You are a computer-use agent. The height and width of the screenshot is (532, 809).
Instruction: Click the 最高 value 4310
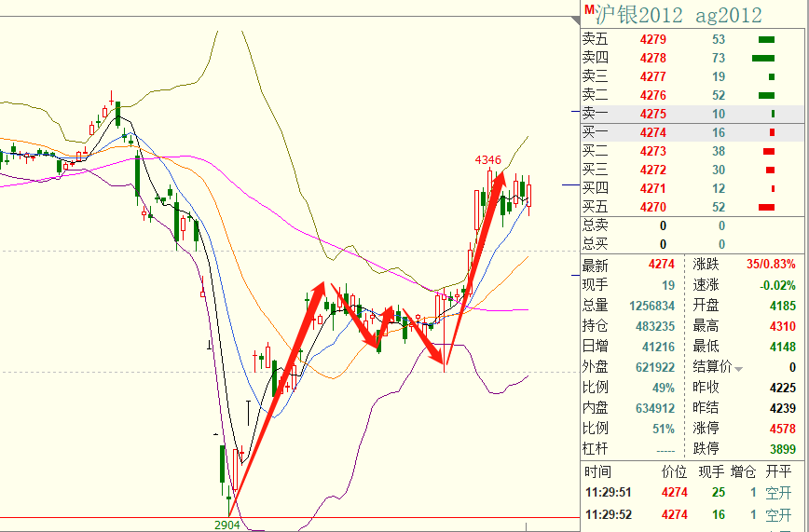pyautogui.click(x=783, y=326)
